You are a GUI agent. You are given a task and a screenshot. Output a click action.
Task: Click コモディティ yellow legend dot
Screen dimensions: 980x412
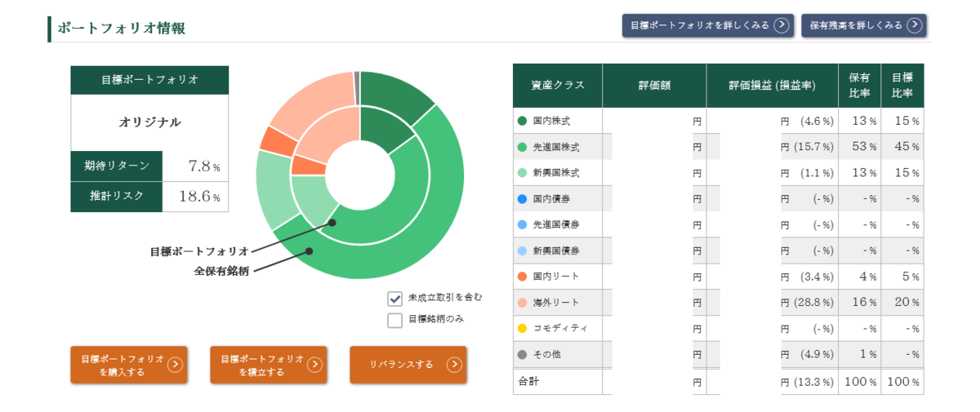522,328
